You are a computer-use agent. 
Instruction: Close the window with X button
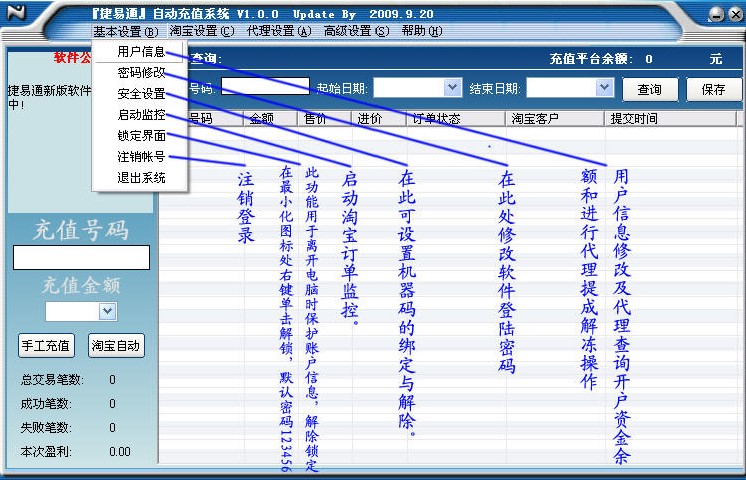[735, 14]
